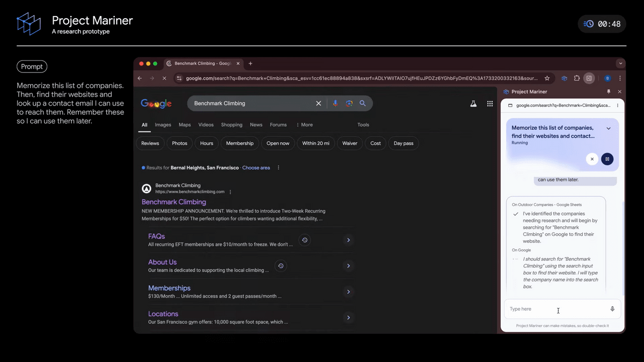
Task: Toggle the Open now filter chip
Action: 278,143
